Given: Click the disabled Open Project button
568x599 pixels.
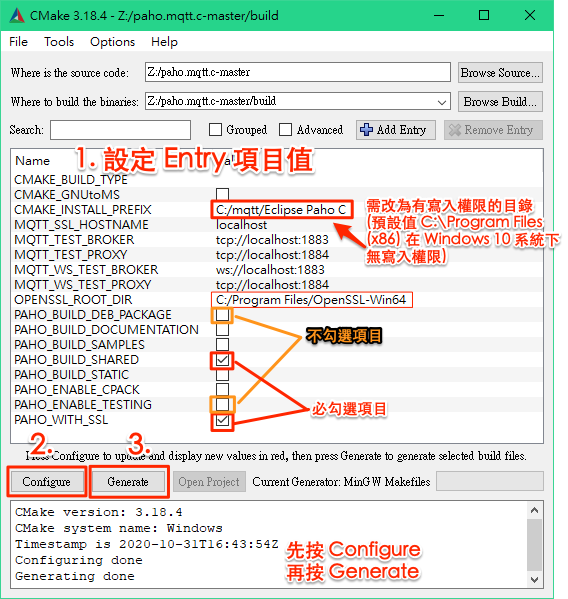Looking at the screenshot, I should [209, 482].
